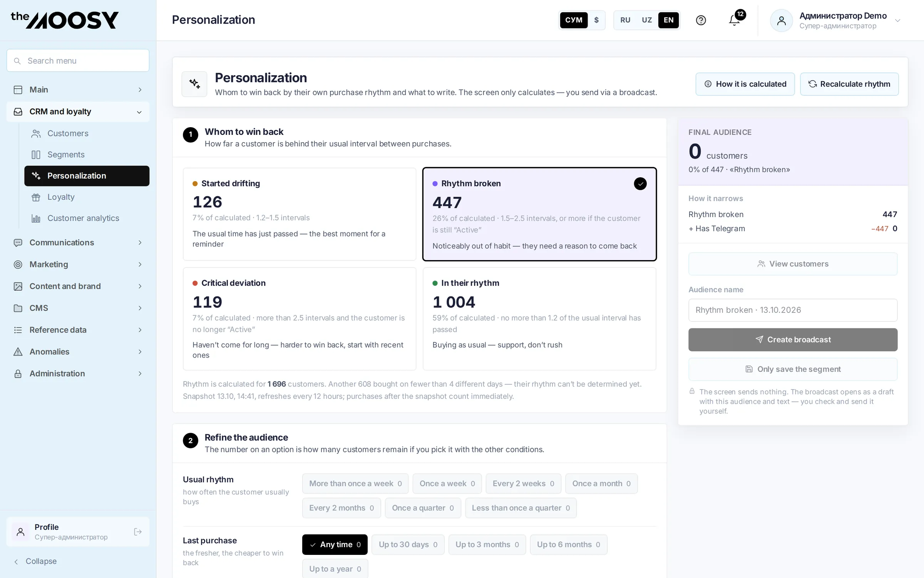Open the help question mark icon
The width and height of the screenshot is (924, 578).
tap(701, 20)
